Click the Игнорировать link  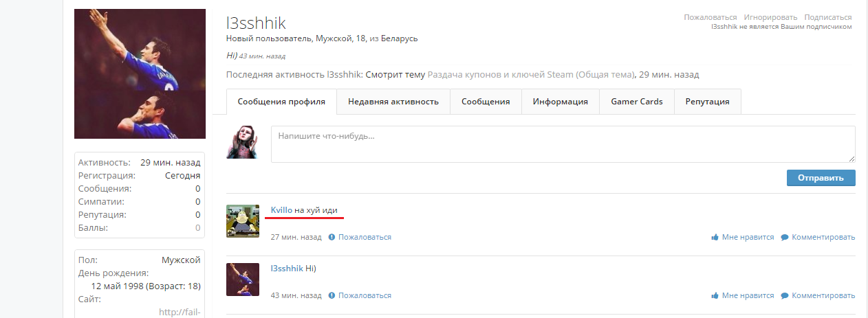[x=770, y=17]
